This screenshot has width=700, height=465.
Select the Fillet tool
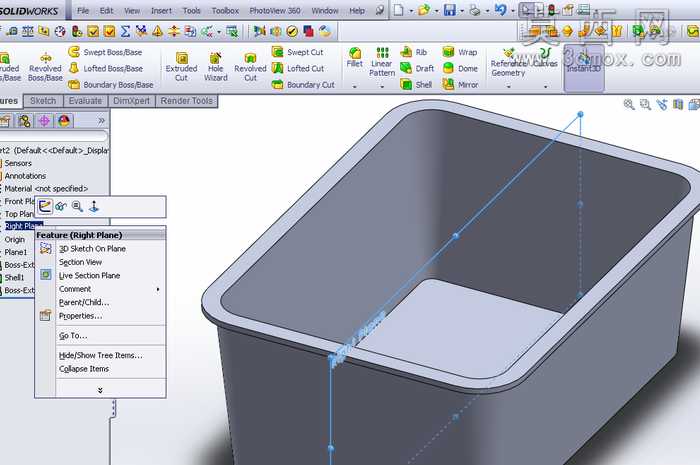coord(355,58)
